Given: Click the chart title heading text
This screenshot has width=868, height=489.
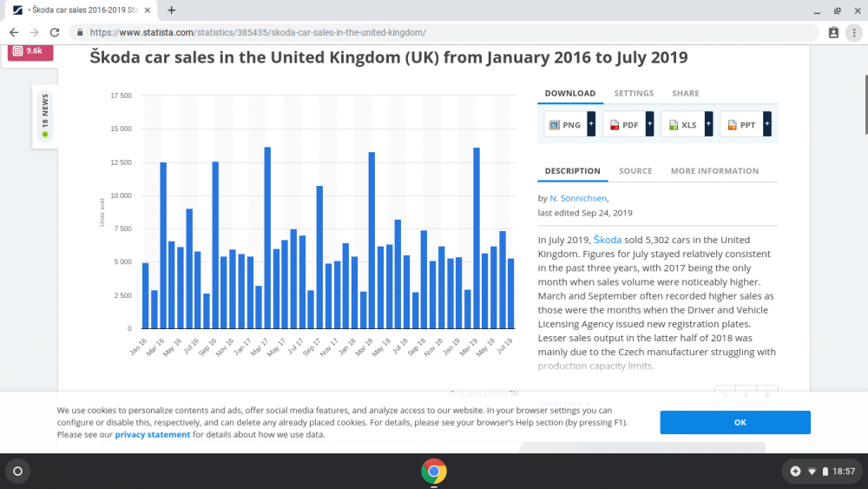Looking at the screenshot, I should (389, 57).
